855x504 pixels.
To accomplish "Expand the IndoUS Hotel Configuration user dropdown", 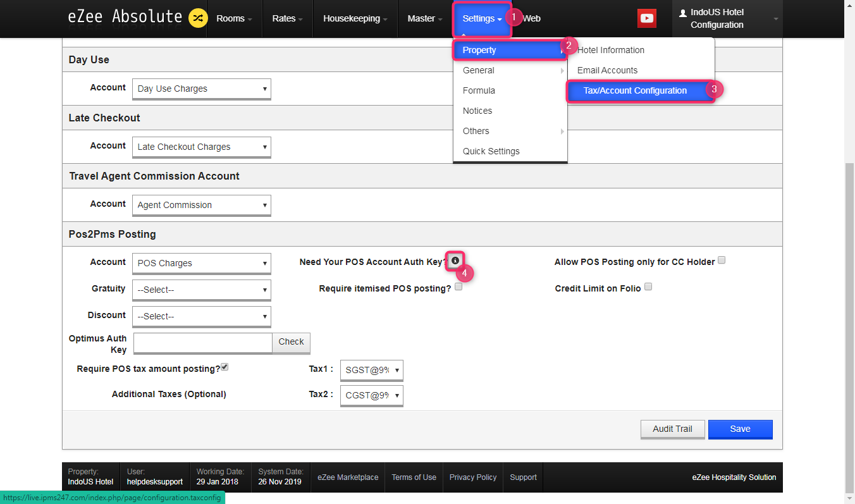I will pyautogui.click(x=727, y=18).
